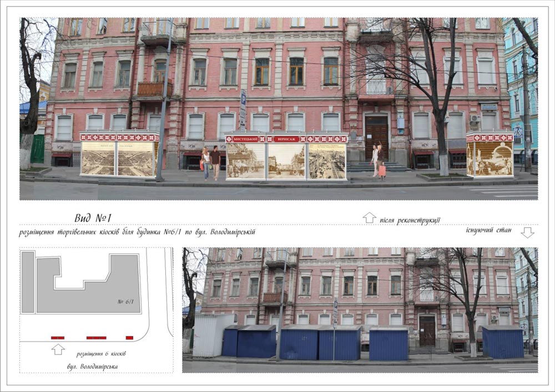
Task: Click the 'розміщення 6 кіосків' caption
Action: click(101, 353)
